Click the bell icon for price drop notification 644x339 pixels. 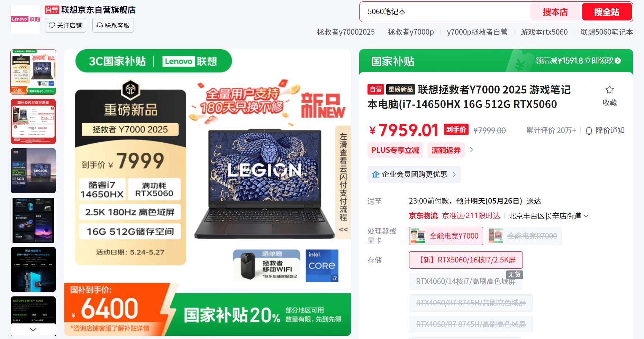(x=589, y=131)
